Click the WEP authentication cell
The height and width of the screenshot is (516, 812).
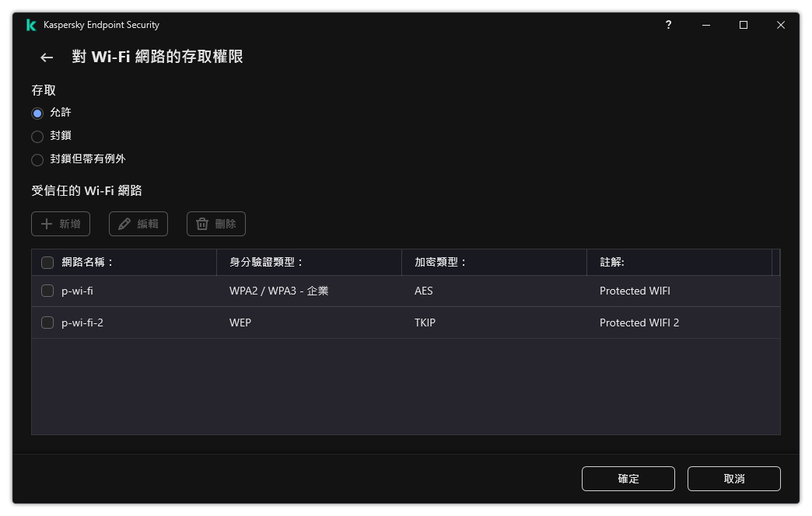pyautogui.click(x=240, y=322)
